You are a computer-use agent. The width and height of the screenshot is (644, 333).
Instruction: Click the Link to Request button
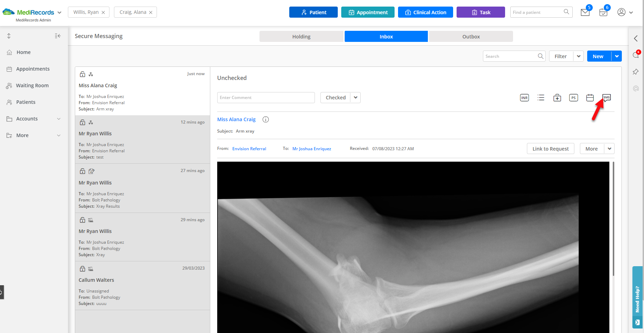pos(550,148)
